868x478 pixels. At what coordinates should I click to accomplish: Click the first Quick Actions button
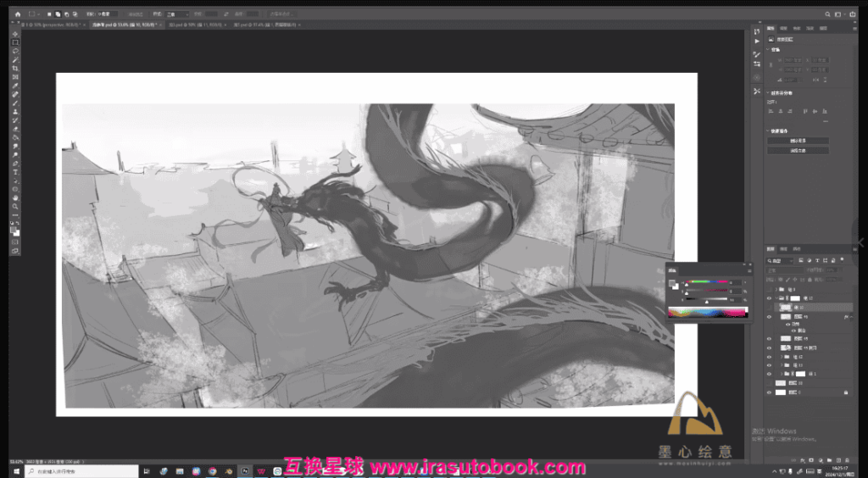(x=798, y=141)
